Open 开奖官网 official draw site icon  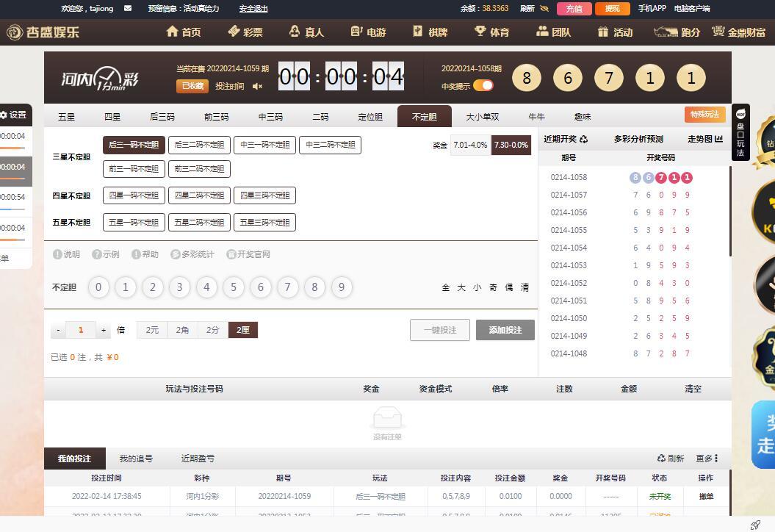pyautogui.click(x=231, y=254)
